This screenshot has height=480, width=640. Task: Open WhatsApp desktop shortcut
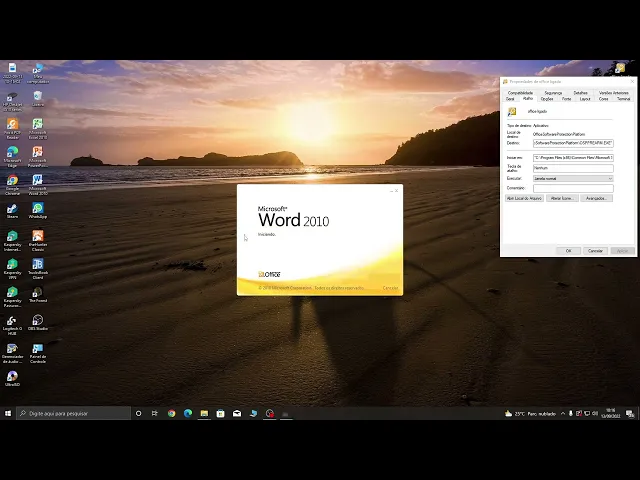[38, 211]
